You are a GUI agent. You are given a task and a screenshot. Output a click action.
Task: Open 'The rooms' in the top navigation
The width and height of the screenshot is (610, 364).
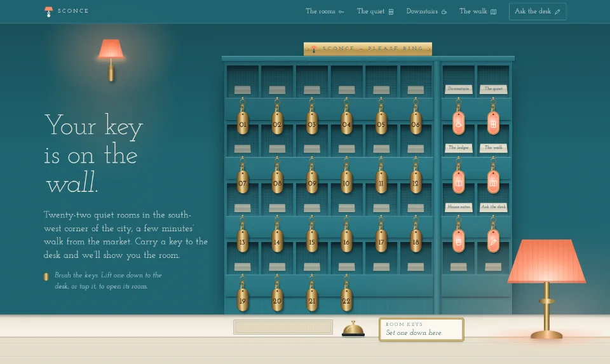coord(325,11)
